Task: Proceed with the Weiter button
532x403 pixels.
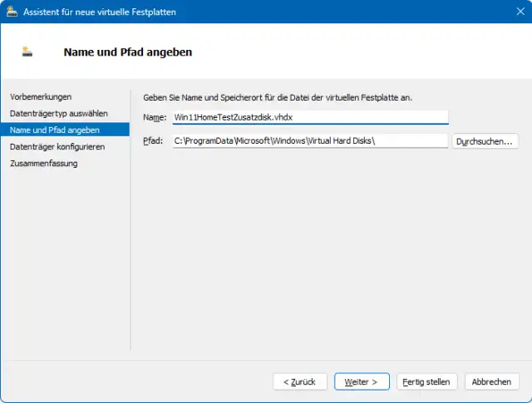Action: [362, 381]
